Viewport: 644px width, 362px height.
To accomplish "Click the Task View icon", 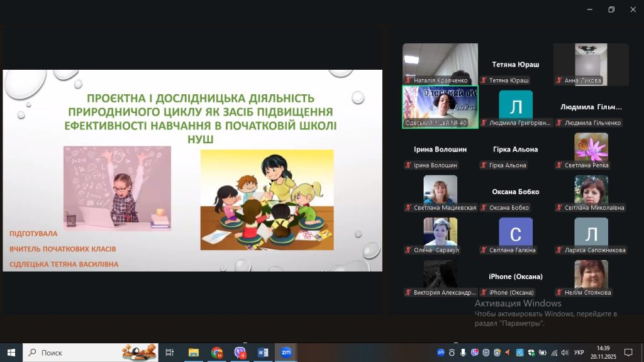I will pos(169,353).
